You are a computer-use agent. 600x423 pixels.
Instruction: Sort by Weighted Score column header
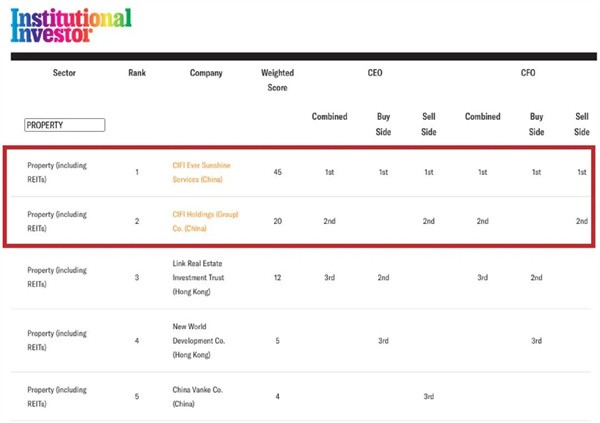click(x=277, y=80)
